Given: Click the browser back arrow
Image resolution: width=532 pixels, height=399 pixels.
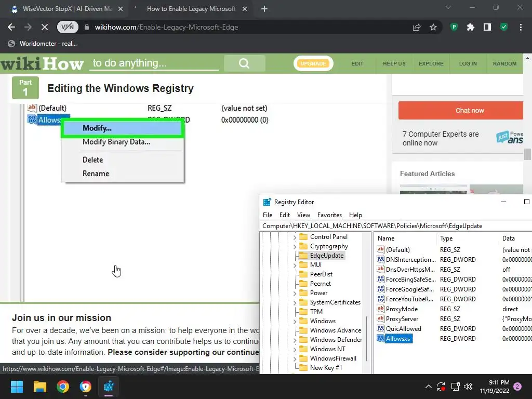Looking at the screenshot, I should (11, 27).
